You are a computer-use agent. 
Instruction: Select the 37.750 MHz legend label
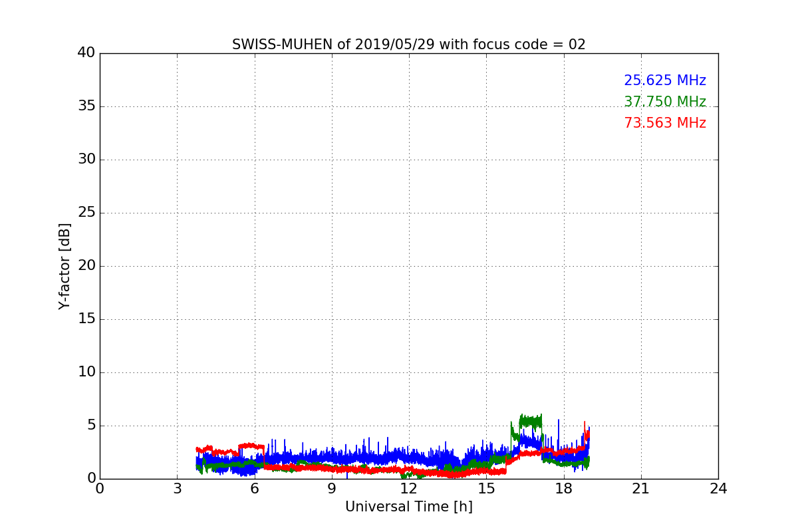664,102
